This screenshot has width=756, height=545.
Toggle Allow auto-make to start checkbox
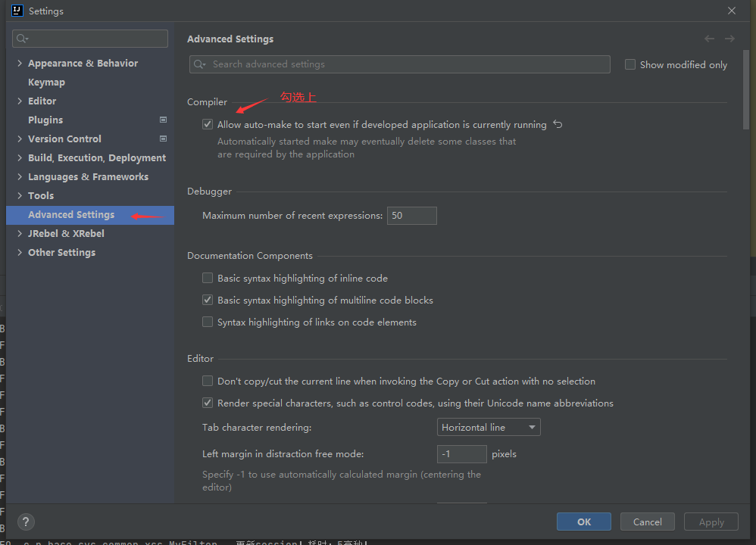point(208,124)
